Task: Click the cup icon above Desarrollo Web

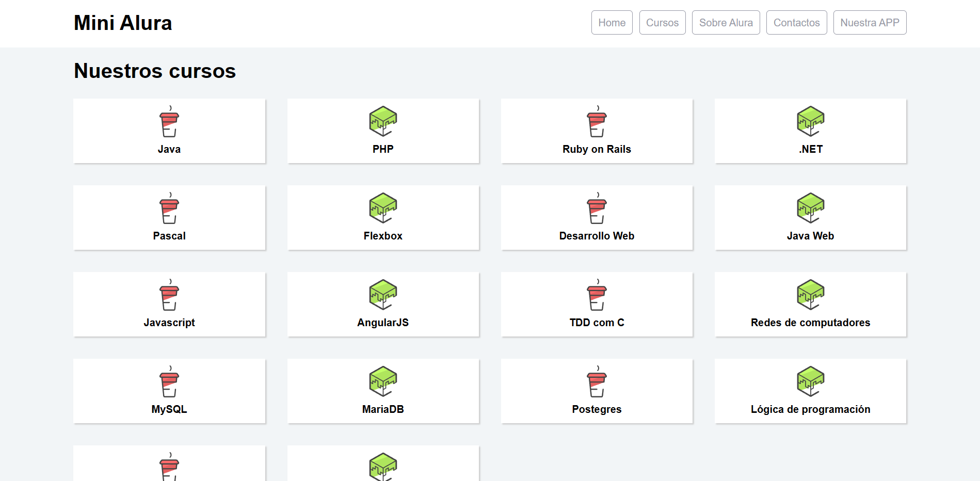Action: [x=597, y=208]
